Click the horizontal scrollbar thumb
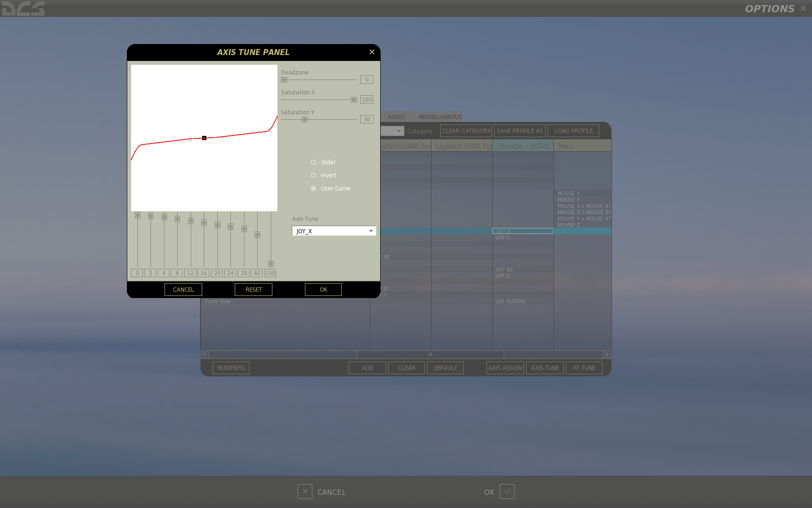 coord(431,354)
